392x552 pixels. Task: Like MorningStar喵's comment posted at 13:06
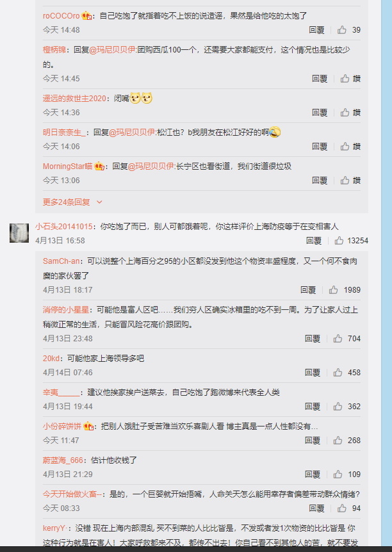pos(345,180)
